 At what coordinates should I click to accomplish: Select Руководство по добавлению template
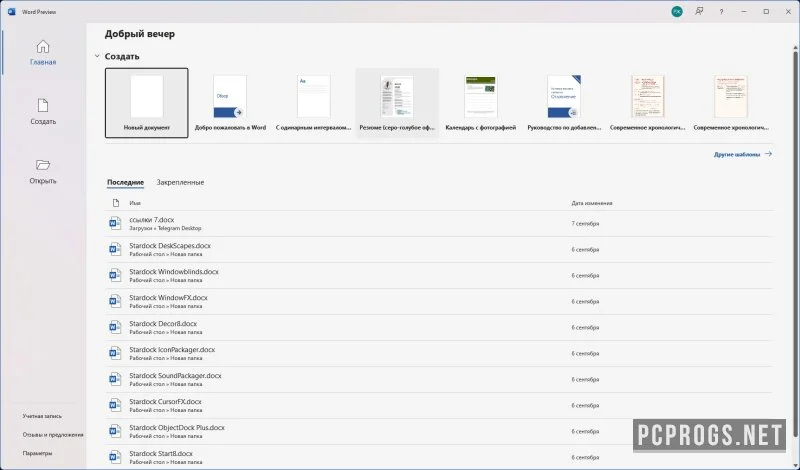[564, 103]
